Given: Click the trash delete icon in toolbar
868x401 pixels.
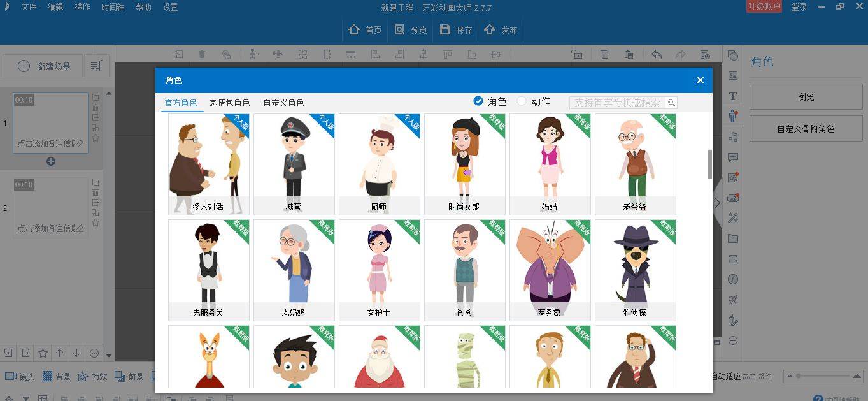Looking at the screenshot, I should (202, 55).
